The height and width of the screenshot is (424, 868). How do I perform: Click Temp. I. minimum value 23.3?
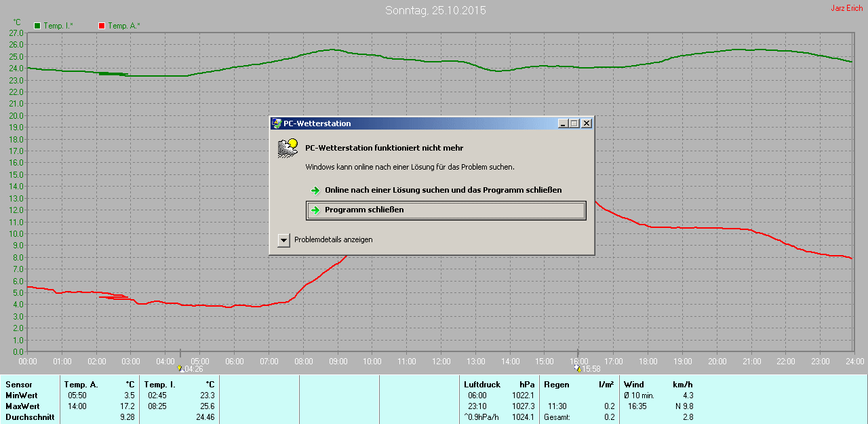point(208,396)
